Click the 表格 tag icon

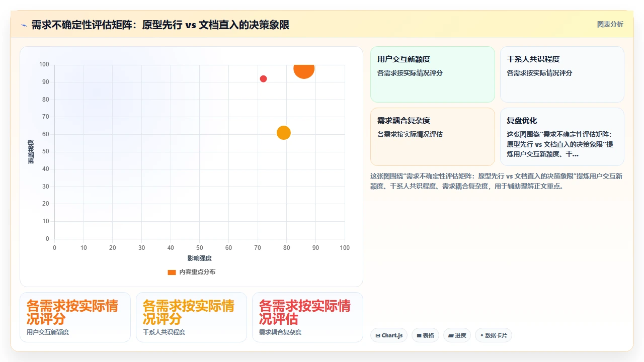419,336
